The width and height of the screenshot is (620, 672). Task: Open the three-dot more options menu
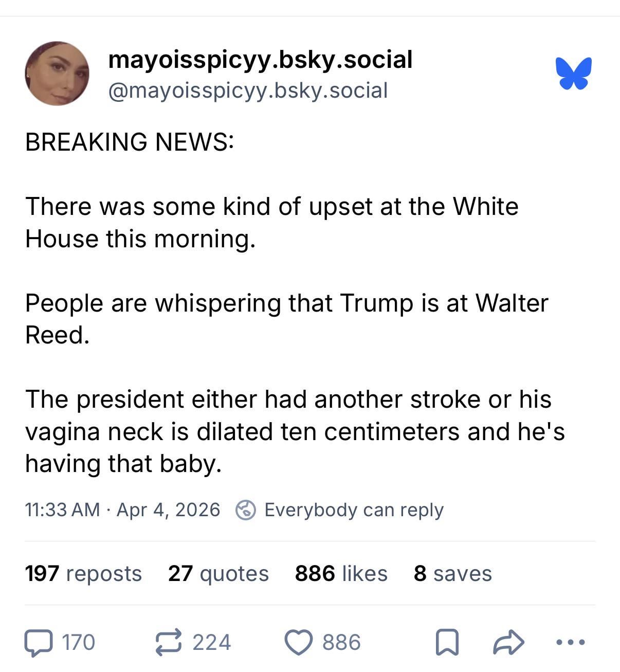pyautogui.click(x=571, y=642)
